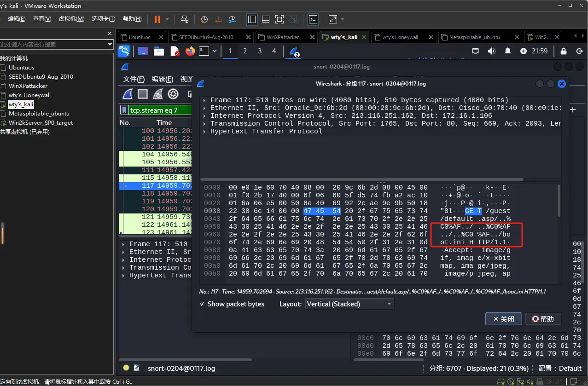This screenshot has height=386, width=588.
Task: Open the snapshot manager wrench-clock icon
Action: [232, 19]
